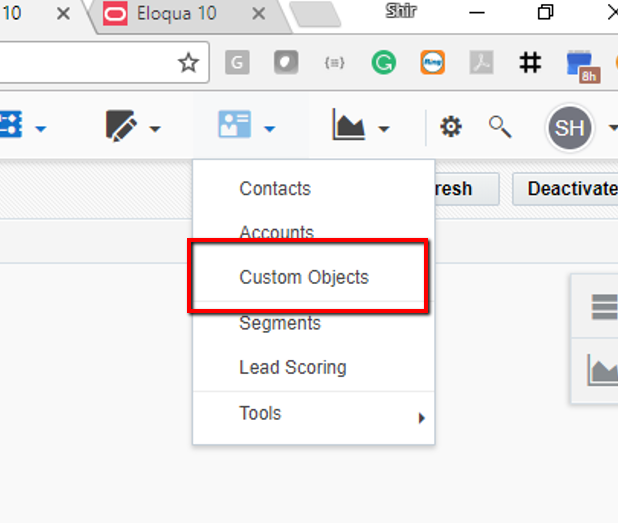The width and height of the screenshot is (618, 523).
Task: Minimize the browser window
Action: (477, 13)
